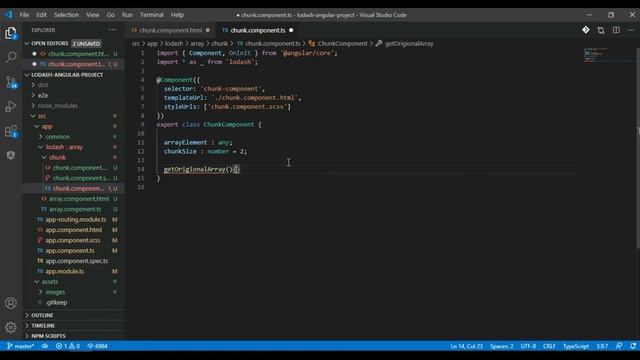Click the editor vertical scrollbar
Screen dimensions: 640x360
(x=638, y=147)
